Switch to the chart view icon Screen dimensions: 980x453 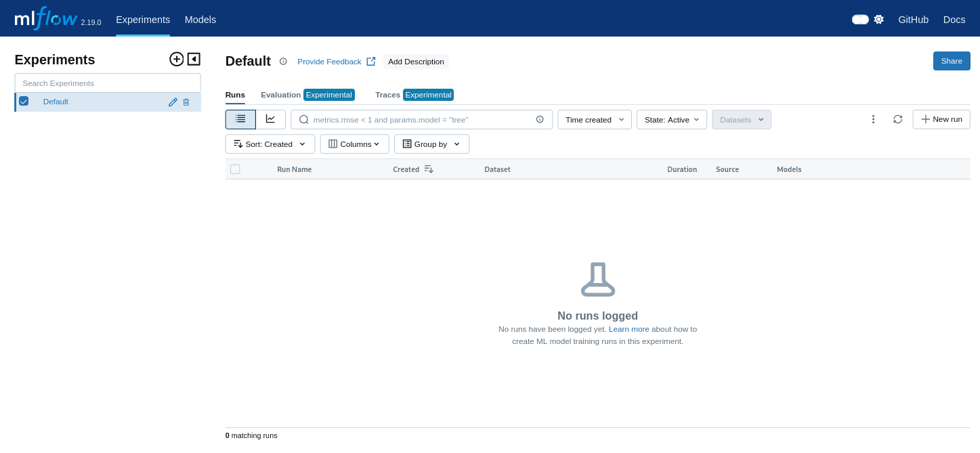270,119
